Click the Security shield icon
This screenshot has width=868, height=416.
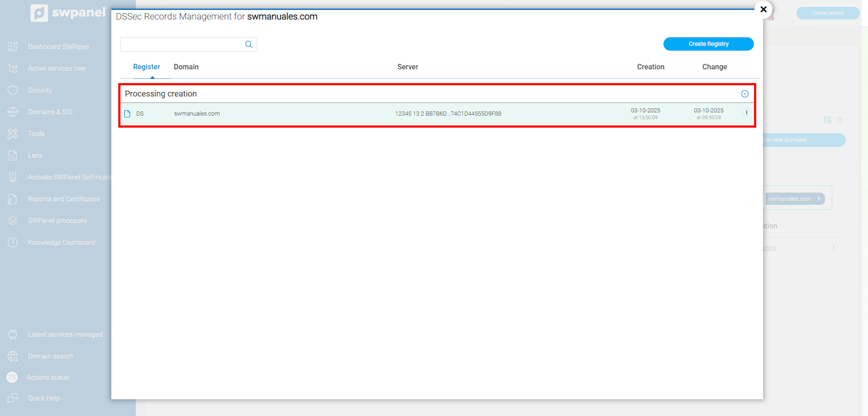[x=13, y=90]
